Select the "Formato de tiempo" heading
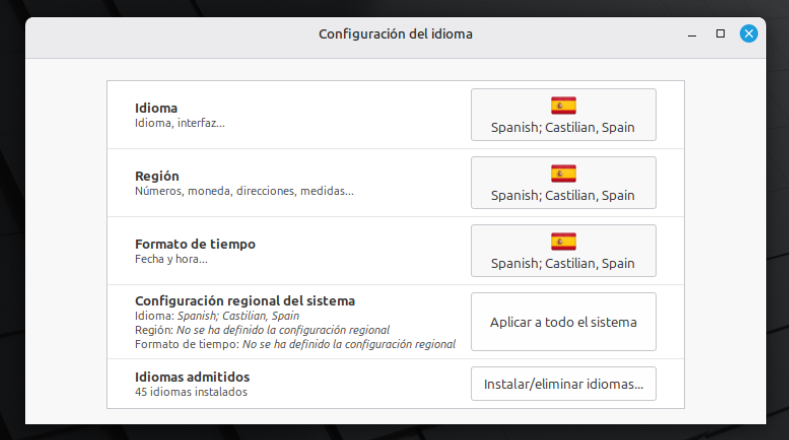789x440 pixels. click(195, 244)
